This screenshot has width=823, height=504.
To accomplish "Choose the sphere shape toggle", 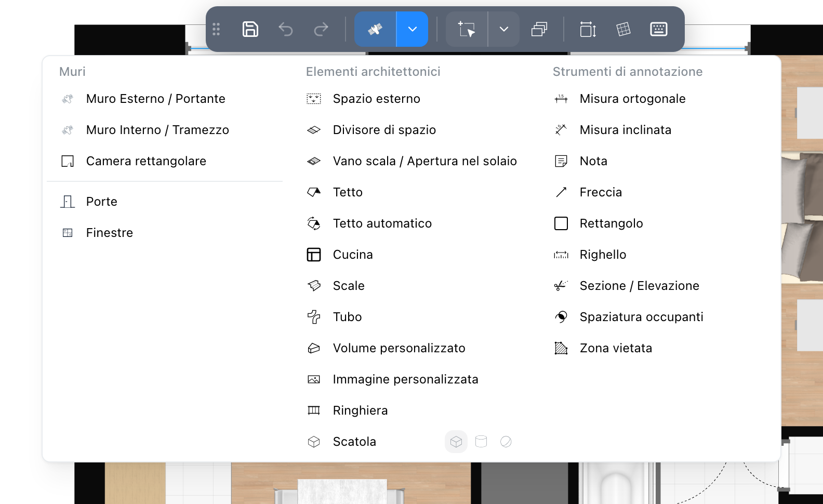I will tap(506, 442).
